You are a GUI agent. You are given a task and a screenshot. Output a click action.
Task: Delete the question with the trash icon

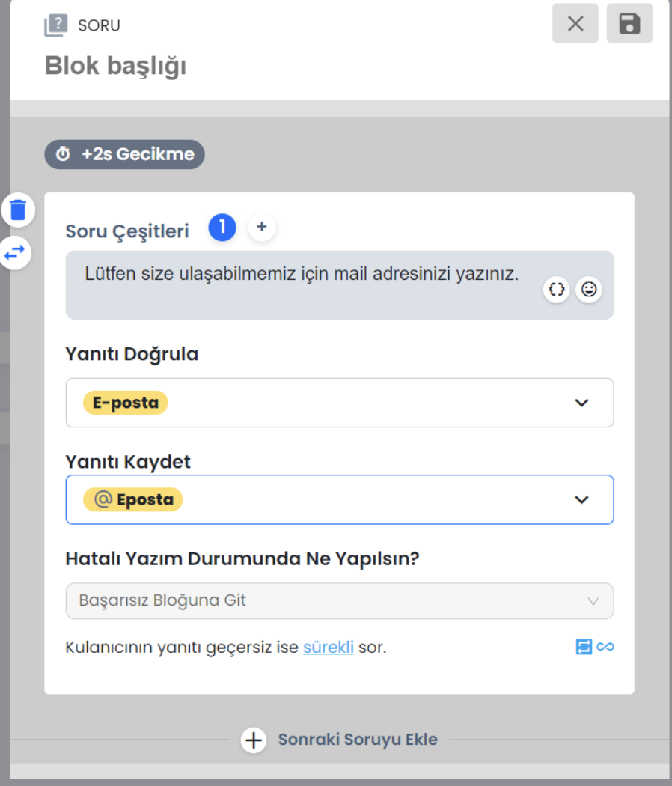click(18, 210)
